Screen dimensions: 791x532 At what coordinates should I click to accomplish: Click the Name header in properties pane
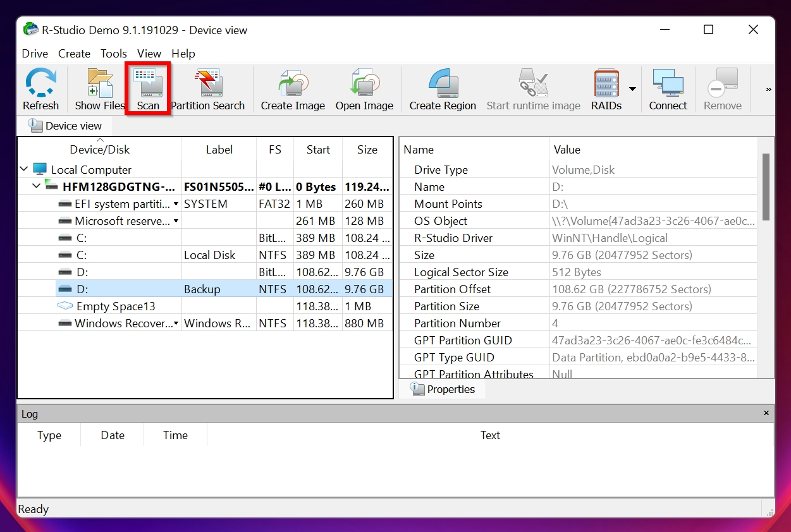pos(475,150)
